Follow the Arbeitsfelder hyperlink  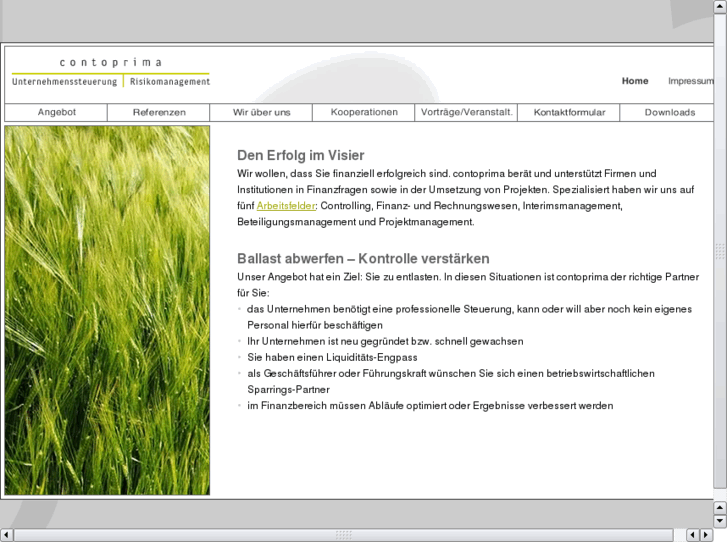(286, 205)
